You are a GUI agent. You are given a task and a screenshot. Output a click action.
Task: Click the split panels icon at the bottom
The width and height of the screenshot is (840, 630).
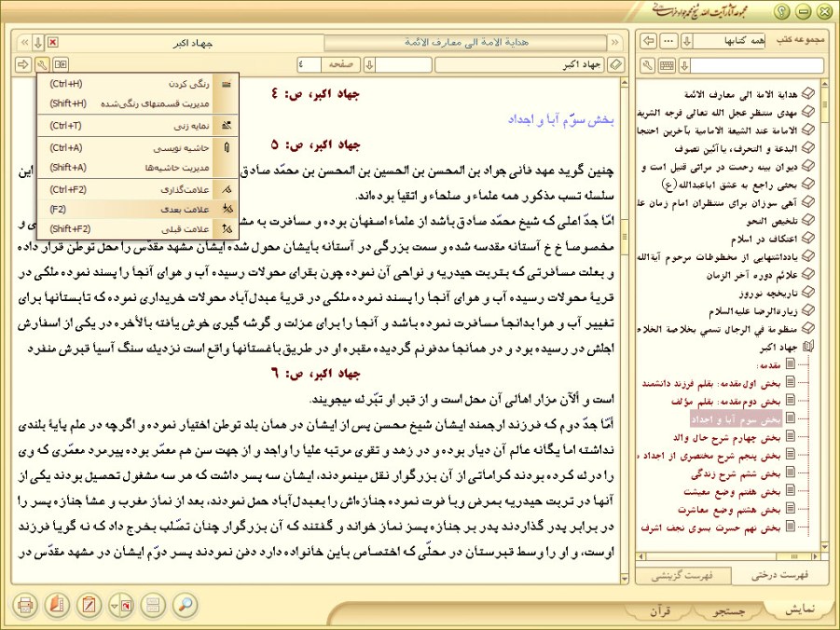pos(153,606)
